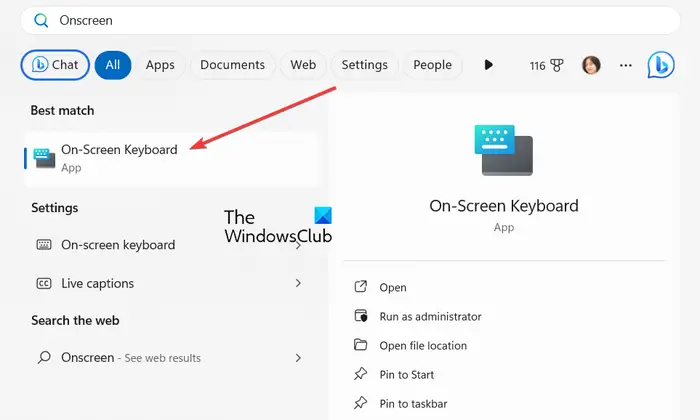
Task: Switch to the Web filter tab
Action: click(303, 65)
